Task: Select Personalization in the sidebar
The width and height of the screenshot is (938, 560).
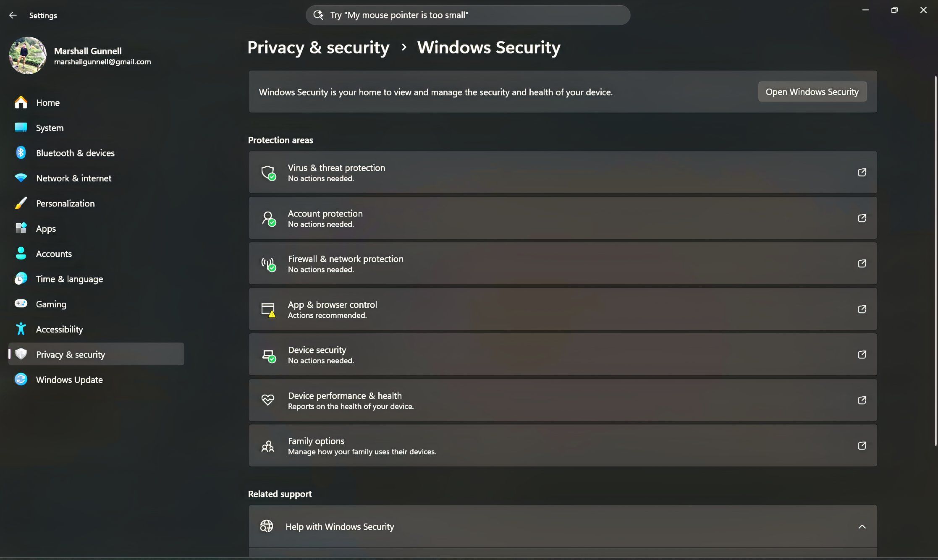Action: tap(96, 203)
